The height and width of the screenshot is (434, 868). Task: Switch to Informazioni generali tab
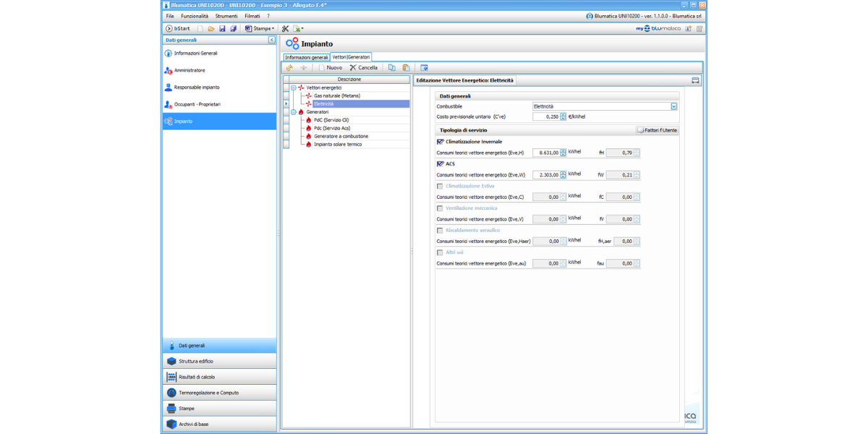(x=306, y=57)
